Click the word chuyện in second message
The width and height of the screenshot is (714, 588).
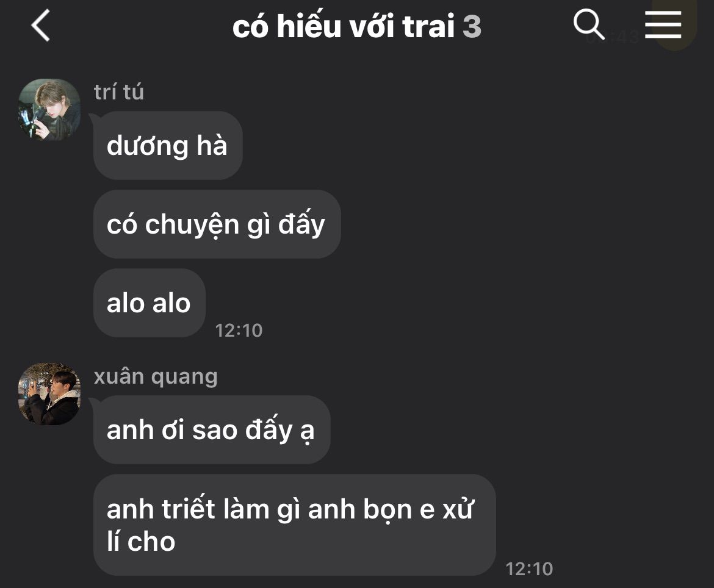click(x=192, y=225)
